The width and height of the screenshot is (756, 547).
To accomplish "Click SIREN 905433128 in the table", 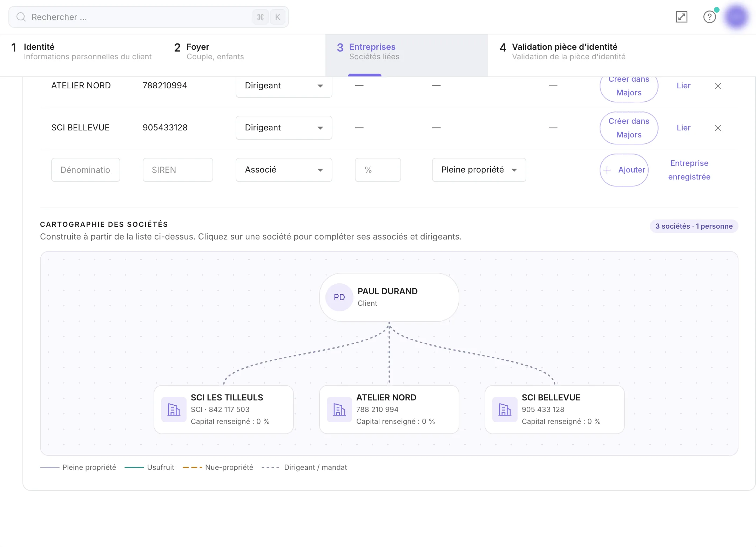I will click(x=165, y=128).
